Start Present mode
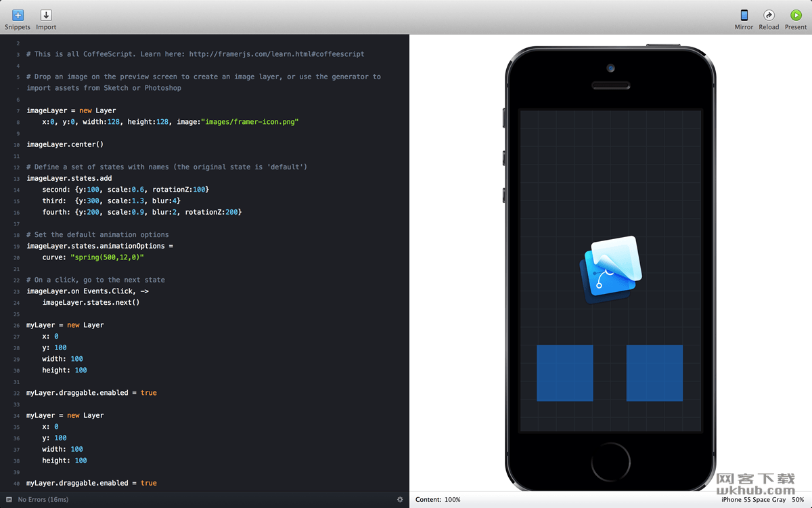 pos(796,20)
